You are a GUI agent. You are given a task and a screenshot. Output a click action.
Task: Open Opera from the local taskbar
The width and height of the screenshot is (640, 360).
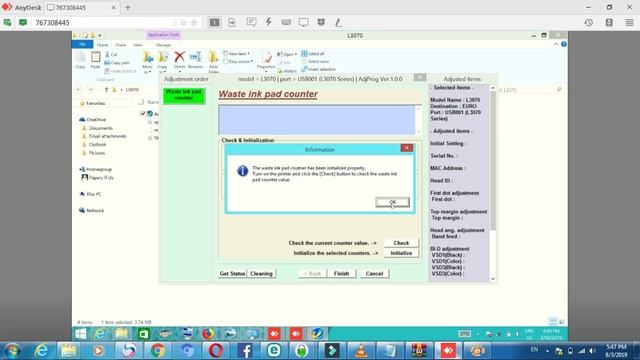point(216,351)
